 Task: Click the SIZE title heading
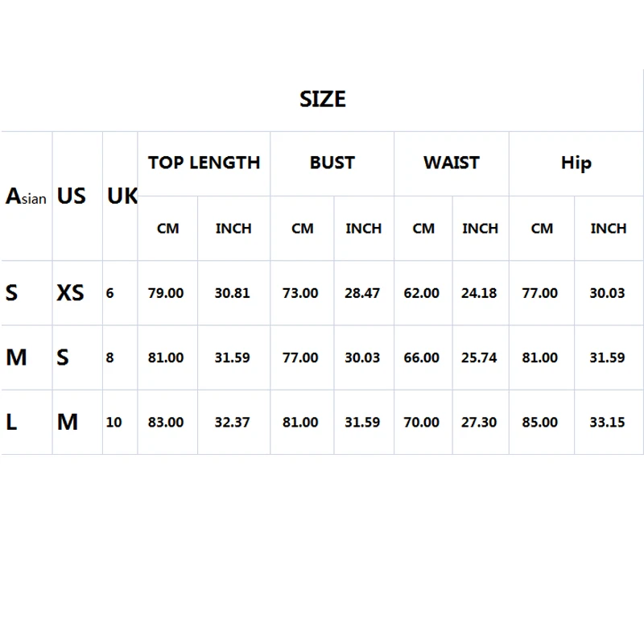click(x=323, y=99)
